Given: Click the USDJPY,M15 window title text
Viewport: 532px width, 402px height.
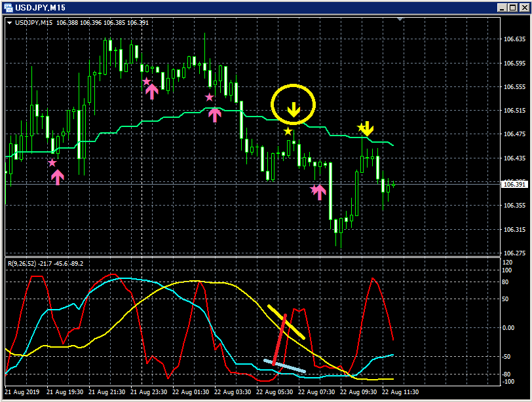Looking at the screenshot, I should (x=40, y=7).
